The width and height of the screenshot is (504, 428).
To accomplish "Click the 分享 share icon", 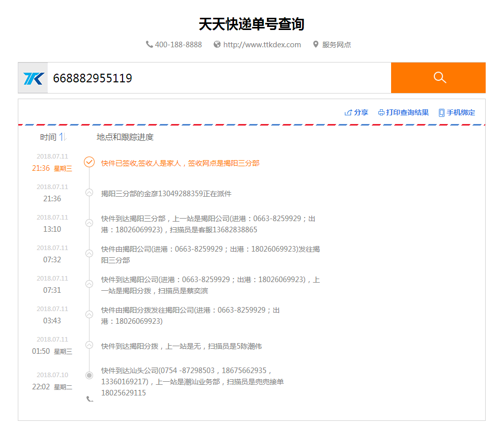I will point(348,112).
